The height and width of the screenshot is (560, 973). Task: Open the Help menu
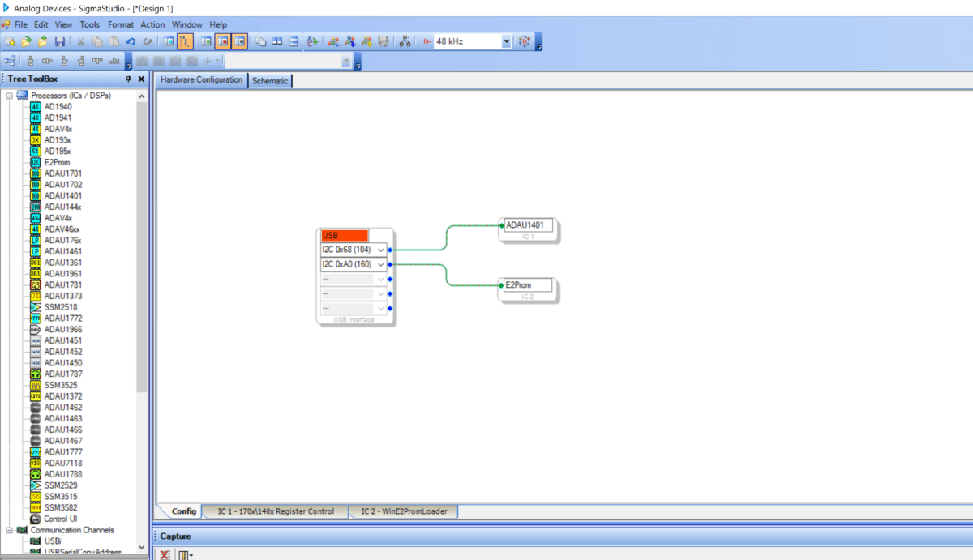pyautogui.click(x=218, y=24)
